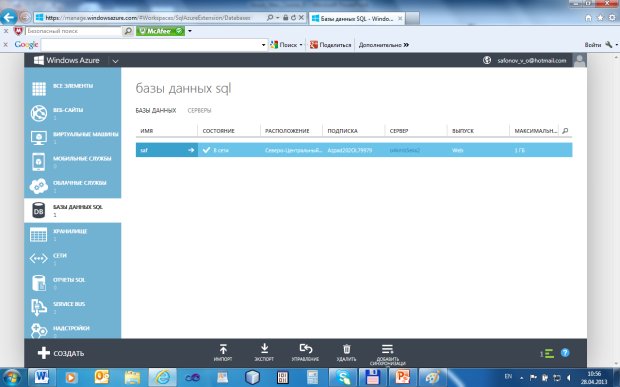Open the Virtual Machines sidebar icon
Viewport: 620px width, 387px height.
point(39,138)
